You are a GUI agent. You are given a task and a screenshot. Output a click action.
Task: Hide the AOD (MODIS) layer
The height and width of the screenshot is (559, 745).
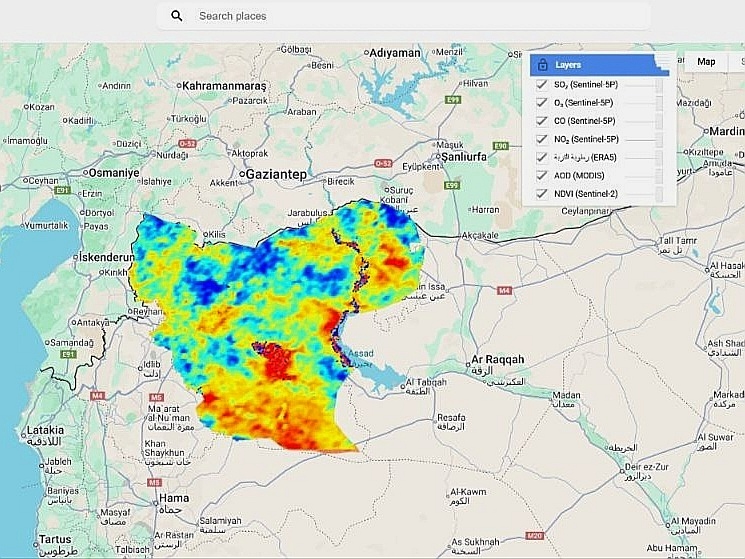click(542, 176)
